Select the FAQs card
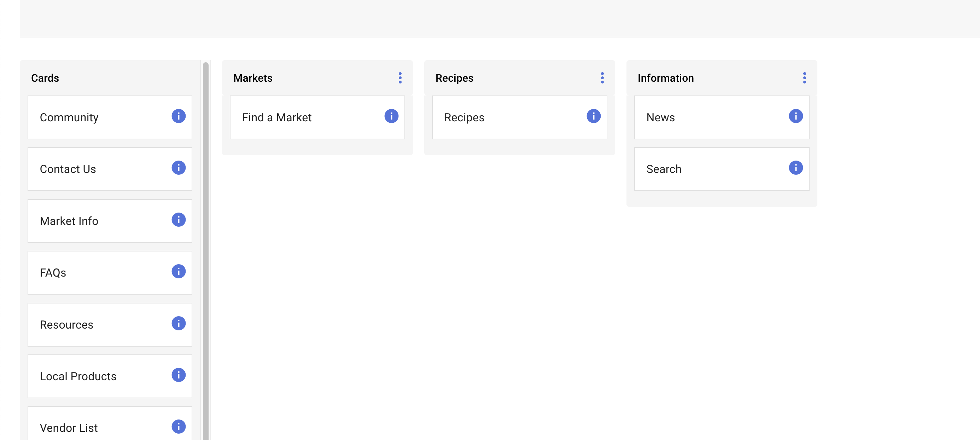The image size is (980, 440). pyautogui.click(x=110, y=273)
